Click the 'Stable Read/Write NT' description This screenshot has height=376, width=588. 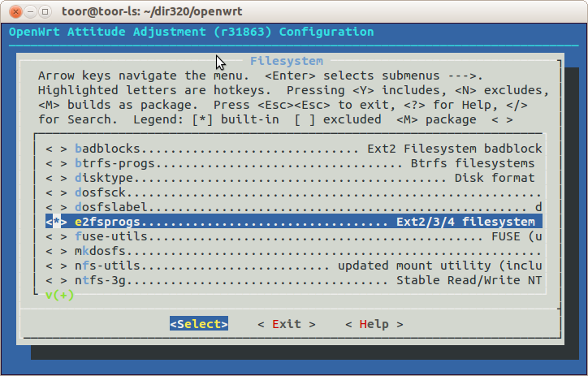point(469,280)
